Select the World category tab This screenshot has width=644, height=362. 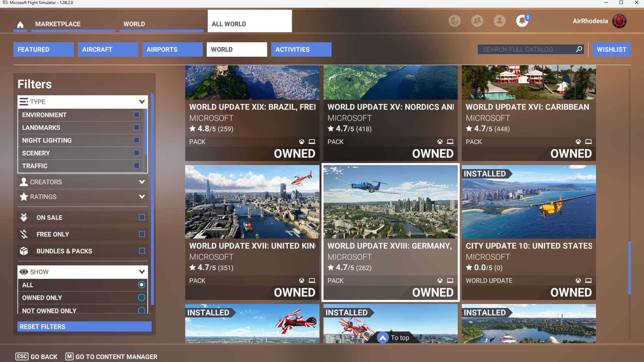(237, 49)
